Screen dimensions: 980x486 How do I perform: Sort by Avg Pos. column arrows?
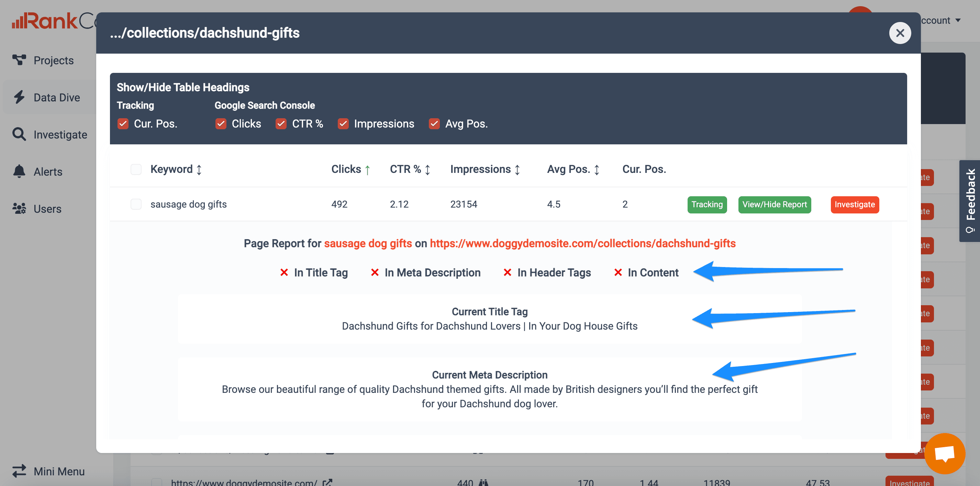tap(597, 170)
